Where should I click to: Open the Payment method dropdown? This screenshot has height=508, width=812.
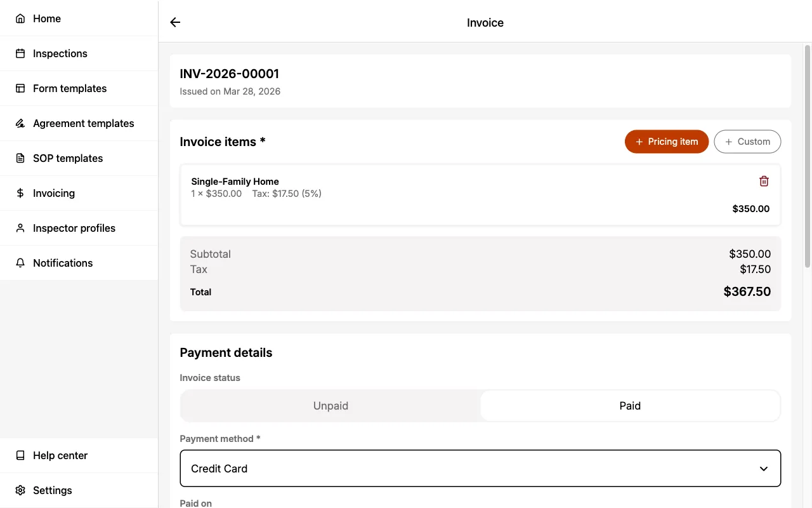tap(480, 469)
